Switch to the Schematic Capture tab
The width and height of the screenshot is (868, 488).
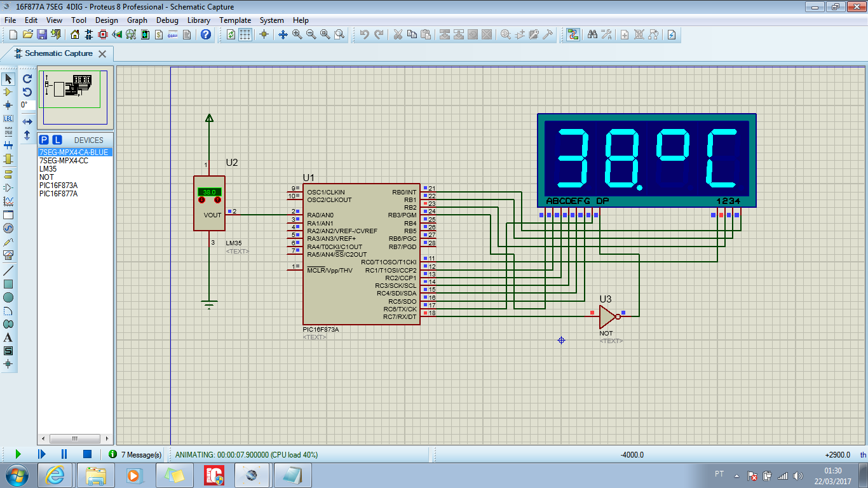58,53
